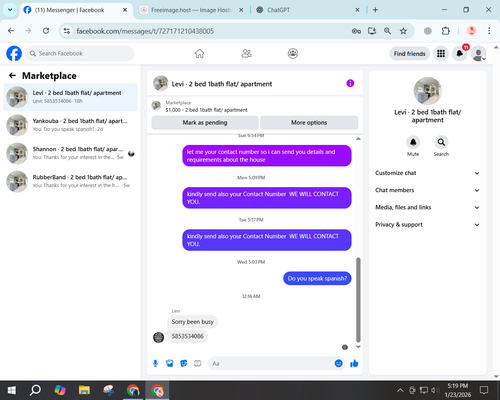Image resolution: width=500 pixels, height=400 pixels.
Task: Reload the page in Chrome
Action: [46, 31]
